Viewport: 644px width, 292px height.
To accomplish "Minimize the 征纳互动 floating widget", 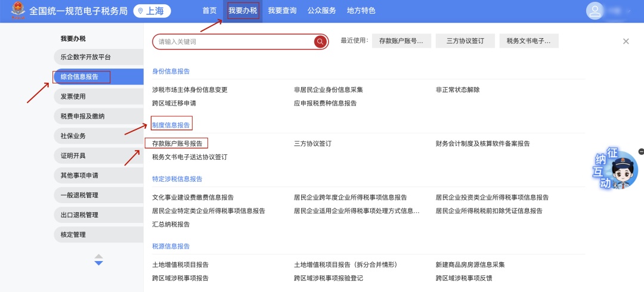I will coord(641,152).
